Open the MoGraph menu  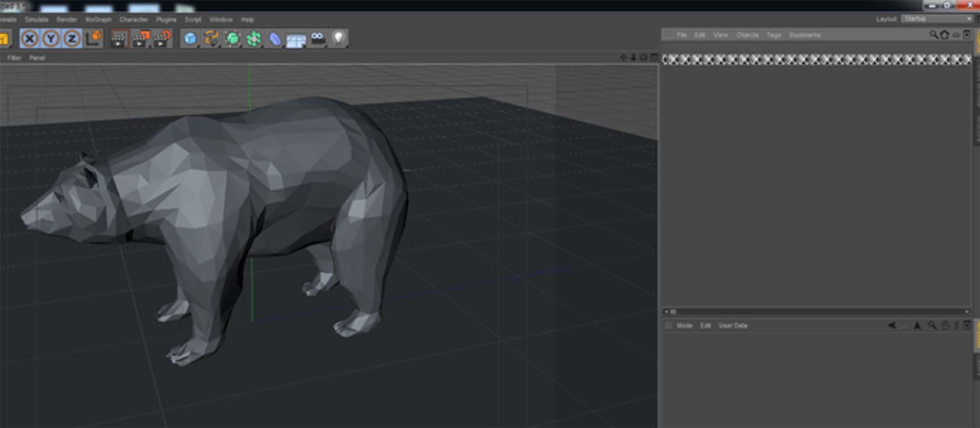click(99, 19)
